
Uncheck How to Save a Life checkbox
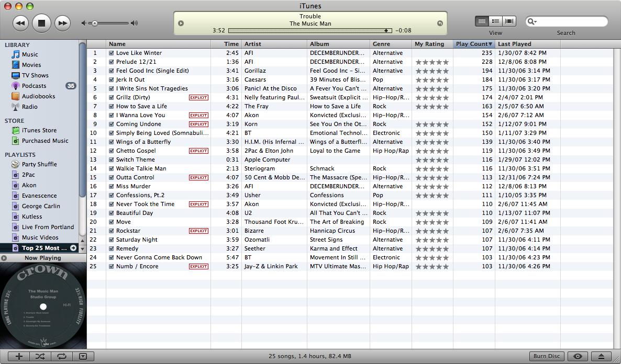[x=112, y=107]
